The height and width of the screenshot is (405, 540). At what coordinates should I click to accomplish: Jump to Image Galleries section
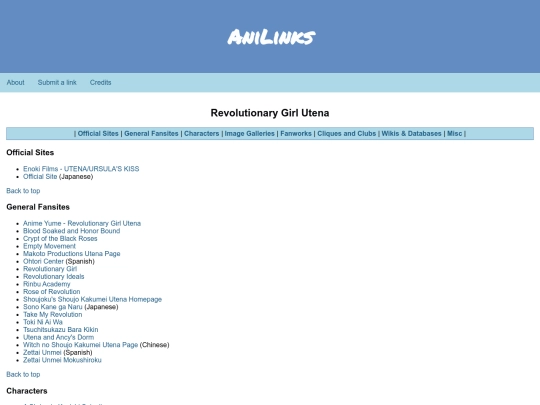click(x=249, y=134)
